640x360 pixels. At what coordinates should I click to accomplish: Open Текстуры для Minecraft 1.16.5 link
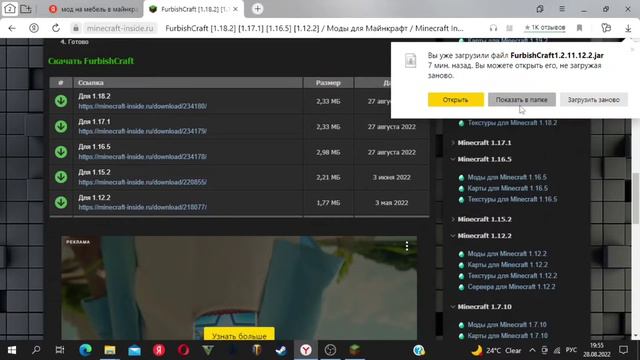(x=512, y=199)
